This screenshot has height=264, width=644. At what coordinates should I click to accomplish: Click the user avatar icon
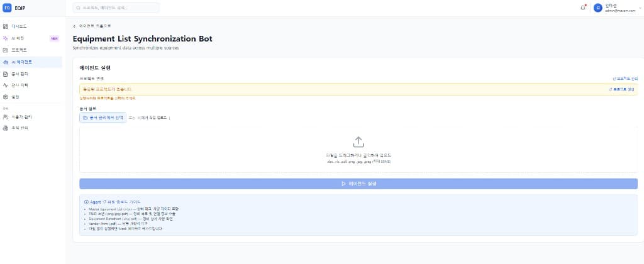pos(597,8)
